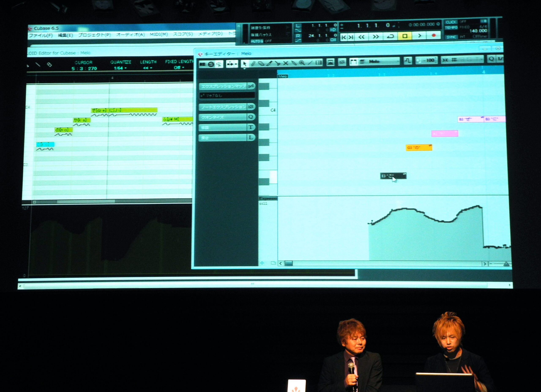Select the Split scissors tool in Key Editor
Screen dimensions: 541x392
point(277,63)
